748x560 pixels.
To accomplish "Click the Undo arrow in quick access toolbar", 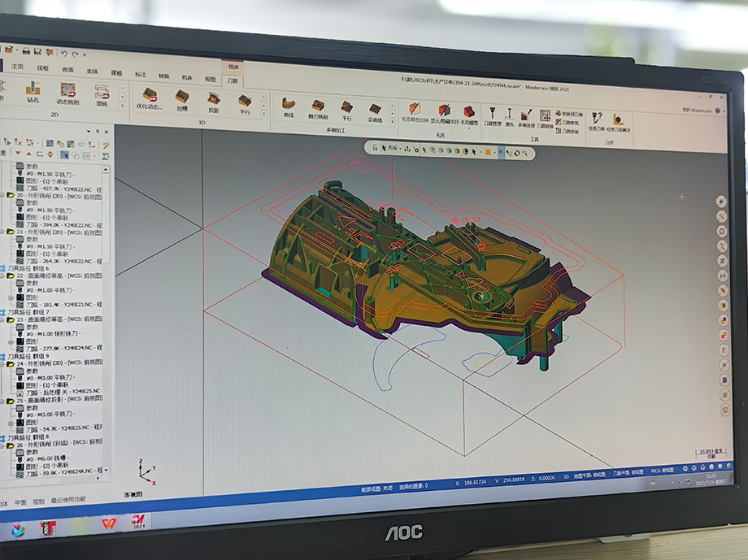I will pyautogui.click(x=64, y=54).
